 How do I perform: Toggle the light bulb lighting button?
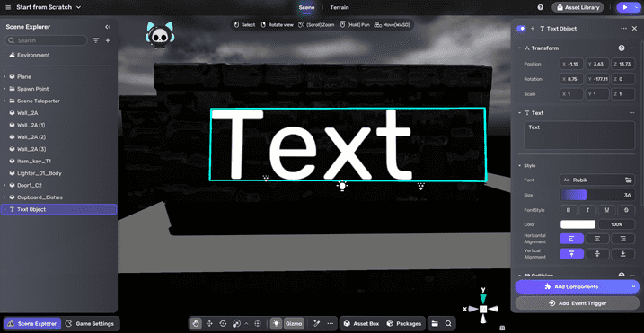pyautogui.click(x=276, y=323)
